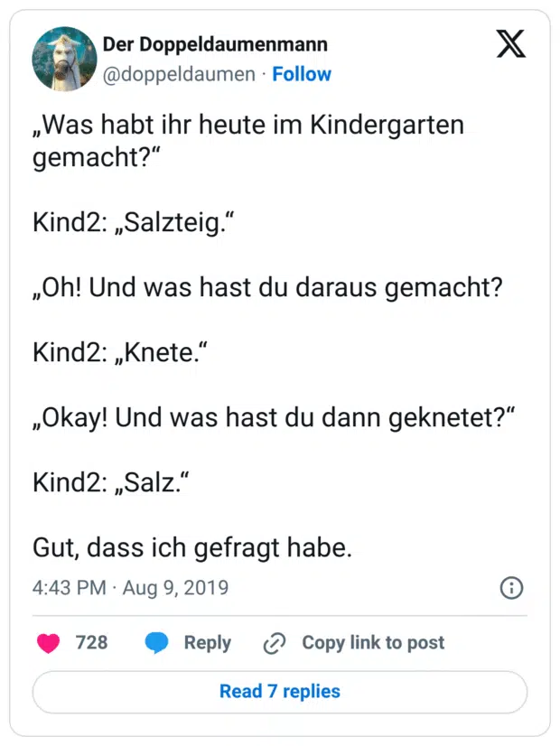The width and height of the screenshot is (560, 746).
Task: Click the first line of the tweet
Action: [x=248, y=125]
